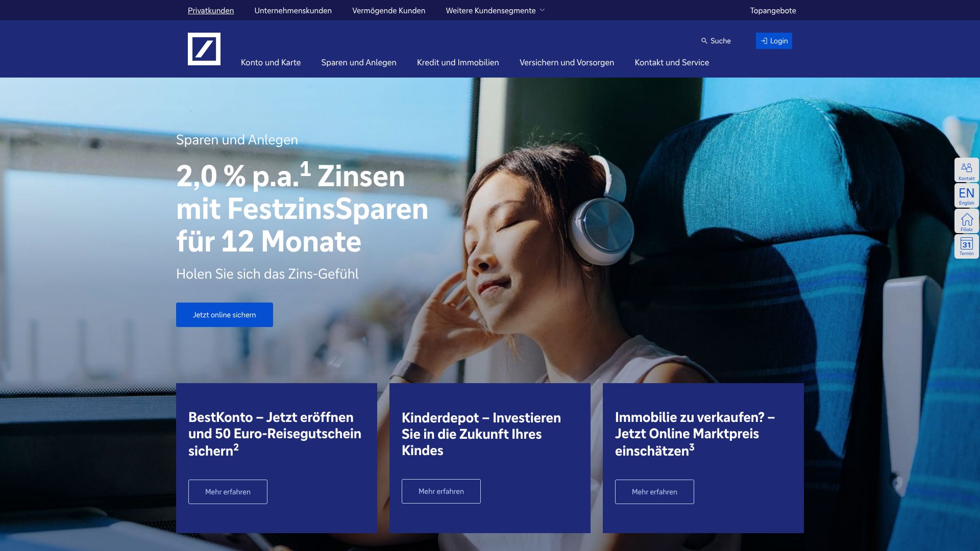Open the Filiale house icon
Image resolution: width=980 pixels, height=551 pixels.
pyautogui.click(x=966, y=221)
